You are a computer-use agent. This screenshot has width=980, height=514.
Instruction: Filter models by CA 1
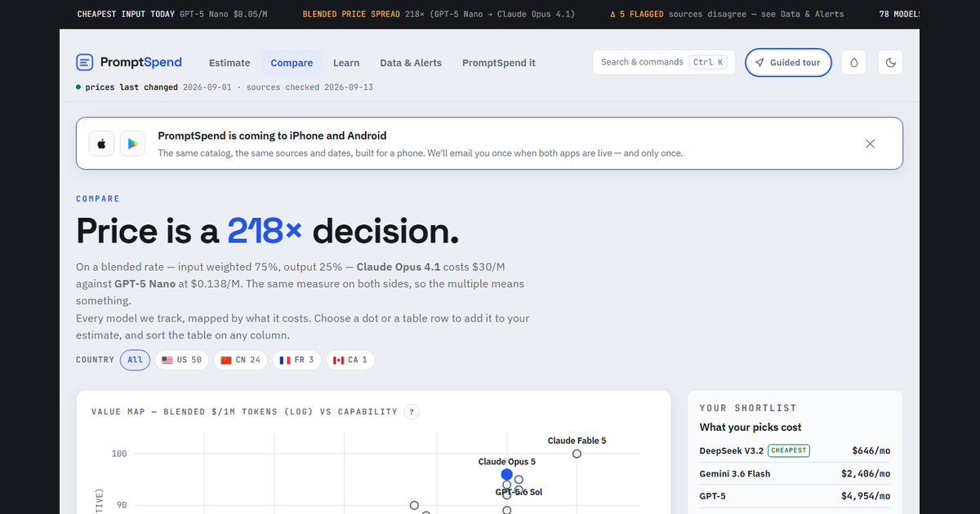pyautogui.click(x=350, y=360)
